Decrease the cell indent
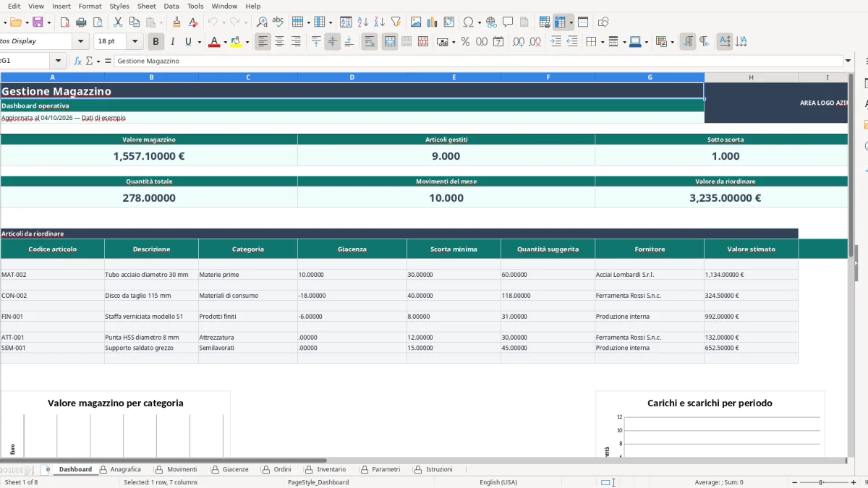Image resolution: width=868 pixels, height=488 pixels. [x=572, y=42]
